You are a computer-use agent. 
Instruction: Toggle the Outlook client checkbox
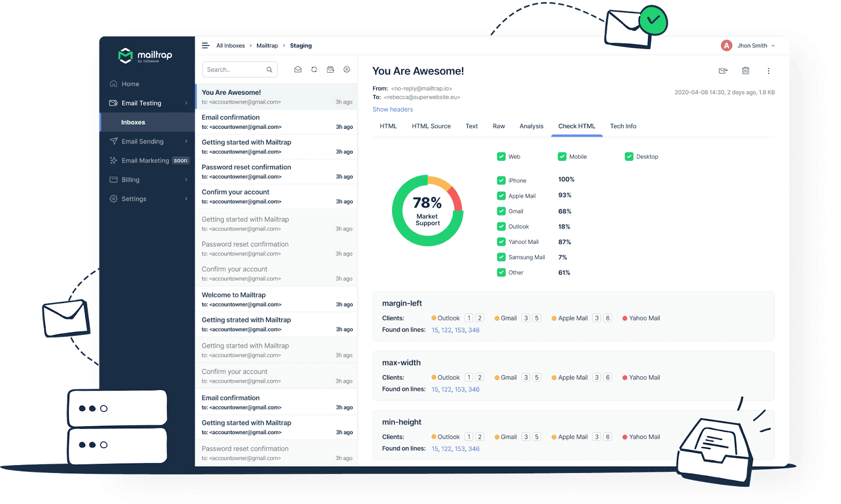coord(501,226)
